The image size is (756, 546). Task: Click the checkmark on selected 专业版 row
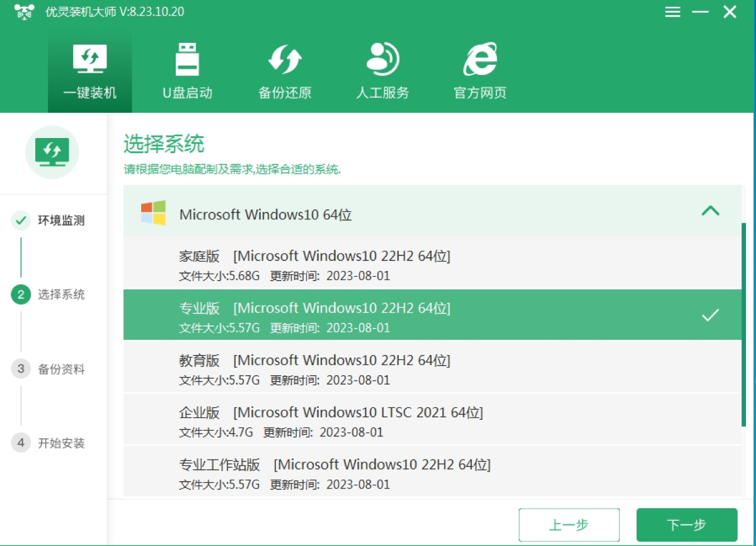point(710,315)
